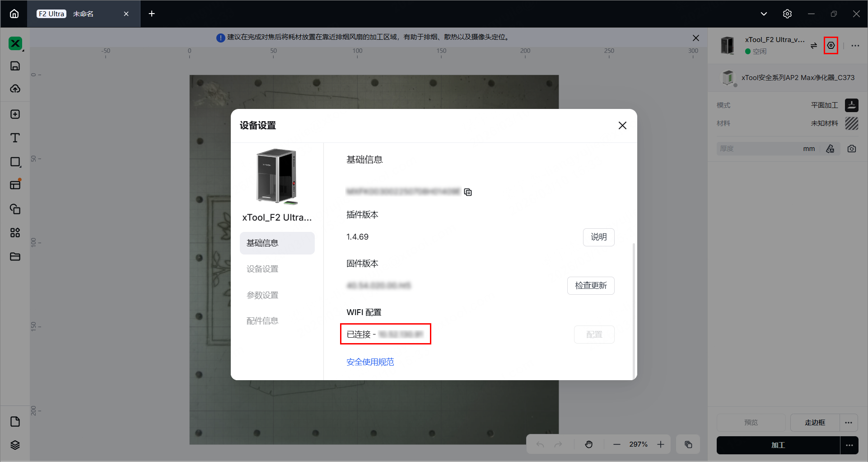Expand the title bar dropdown chevron

[764, 14]
